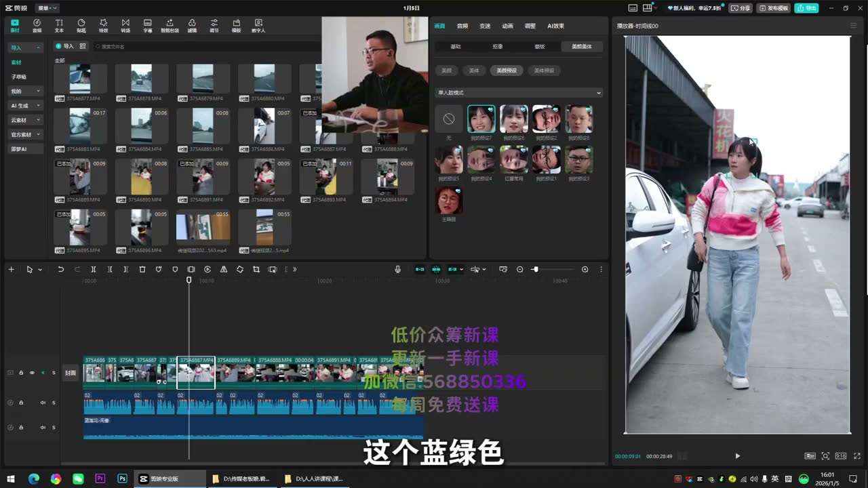This screenshot has height=488, width=868.
Task: Toggle lock on first audio track
Action: [21, 403]
